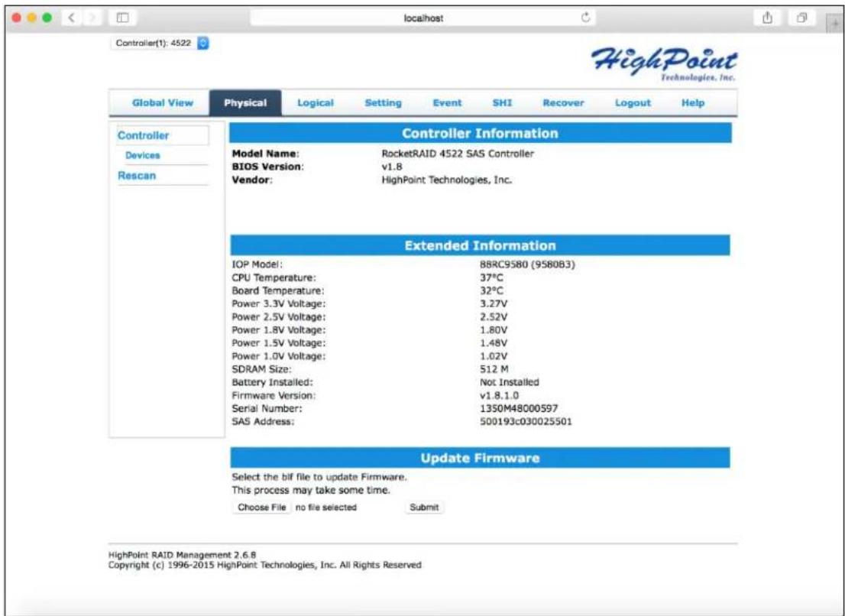
Task: Click the 'HighPoint RAID Management 2.6.8' footer text
Action: [x=182, y=555]
